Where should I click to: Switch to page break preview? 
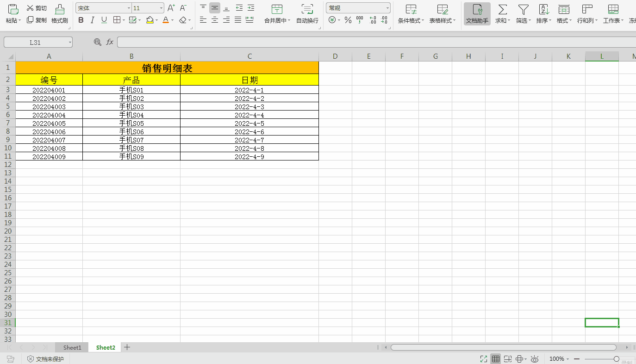pos(508,359)
